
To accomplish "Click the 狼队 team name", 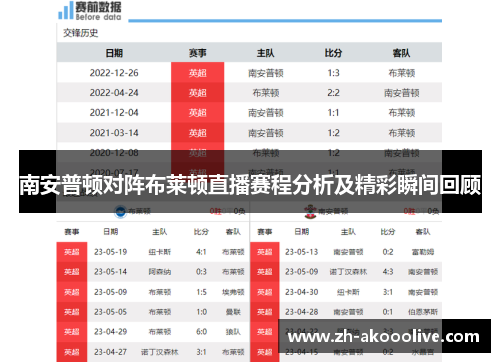I will click(233, 332).
